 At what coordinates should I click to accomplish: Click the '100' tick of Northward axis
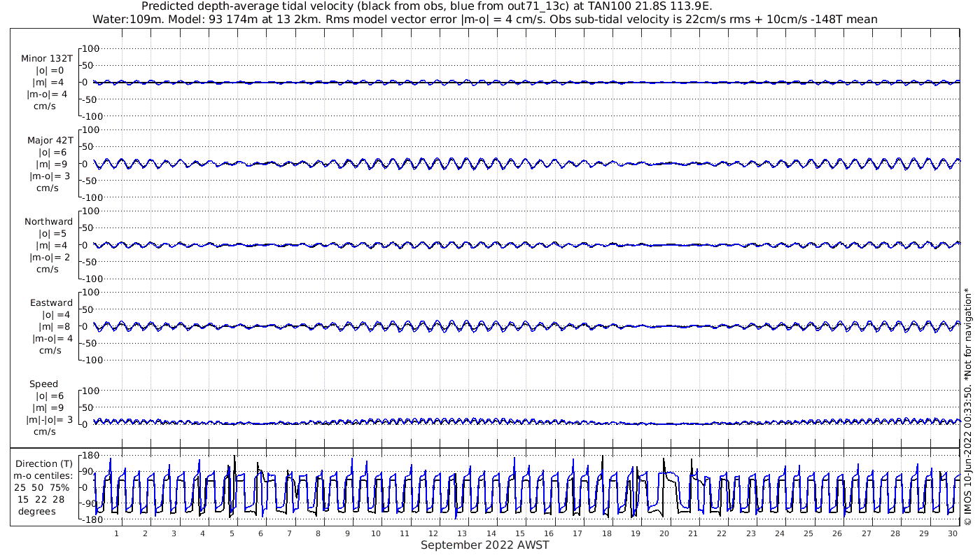(x=92, y=211)
